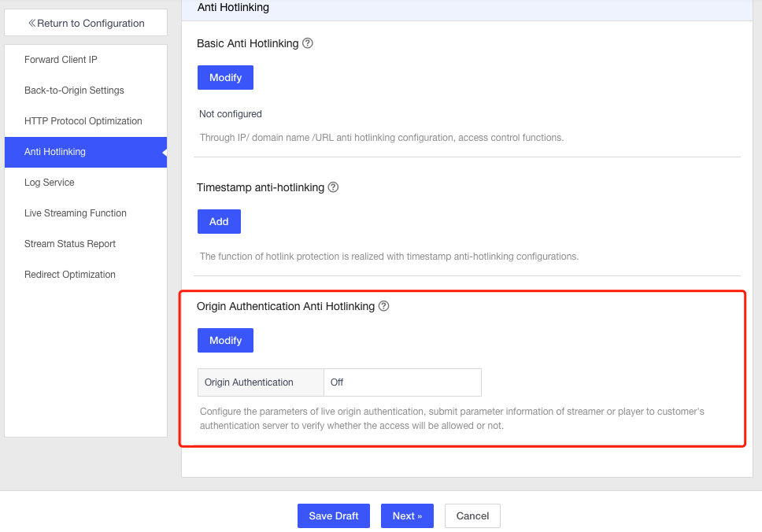Open Back-to-Origin Settings menu item

tap(86, 91)
